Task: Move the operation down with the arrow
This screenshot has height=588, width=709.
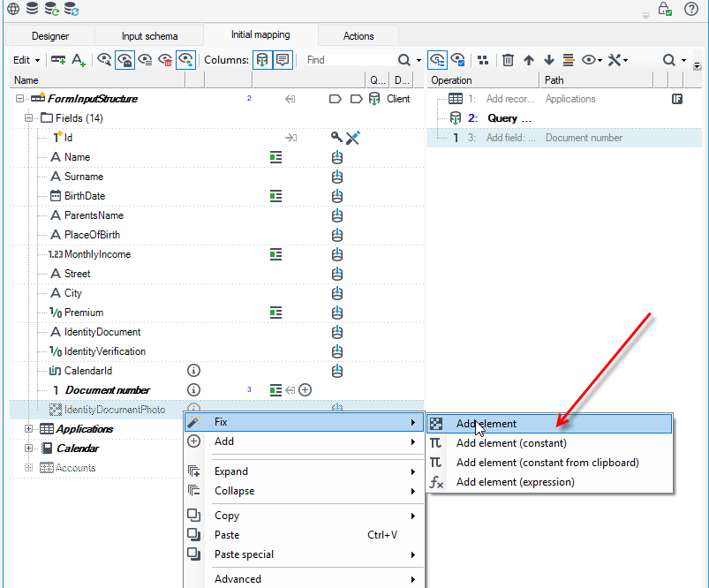Action: tap(549, 60)
